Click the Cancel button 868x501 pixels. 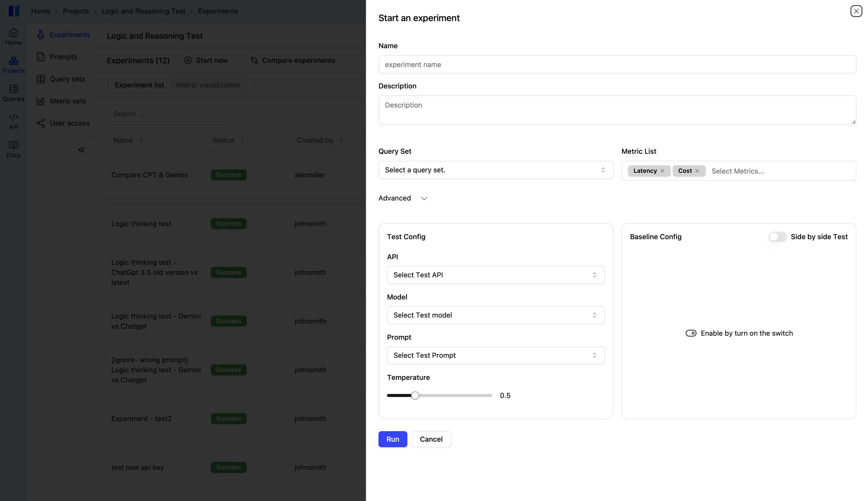click(431, 439)
